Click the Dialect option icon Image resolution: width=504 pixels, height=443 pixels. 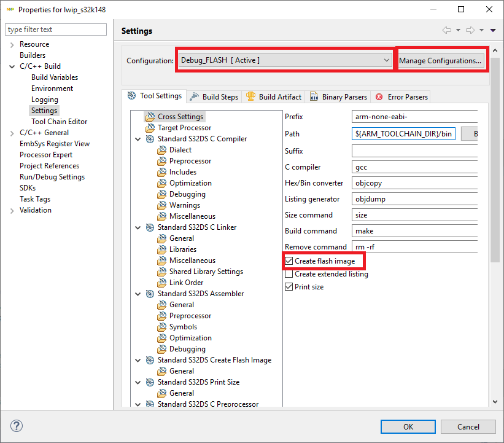pyautogui.click(x=161, y=150)
